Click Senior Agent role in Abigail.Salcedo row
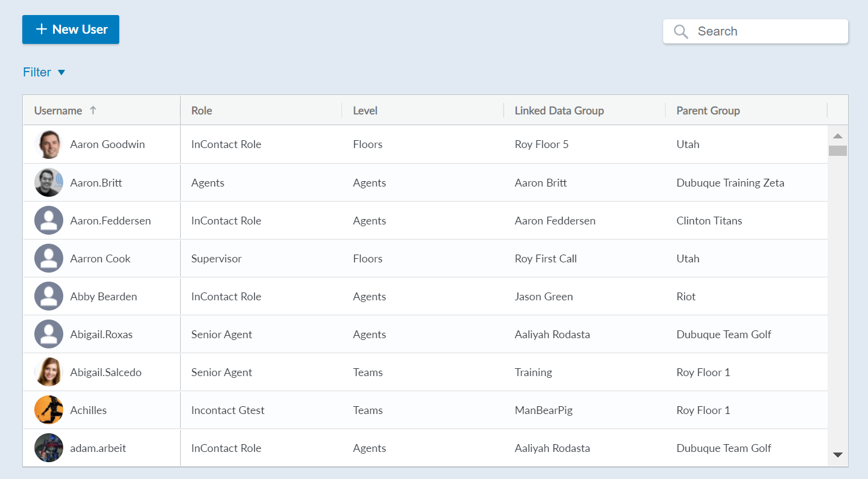 pos(222,372)
